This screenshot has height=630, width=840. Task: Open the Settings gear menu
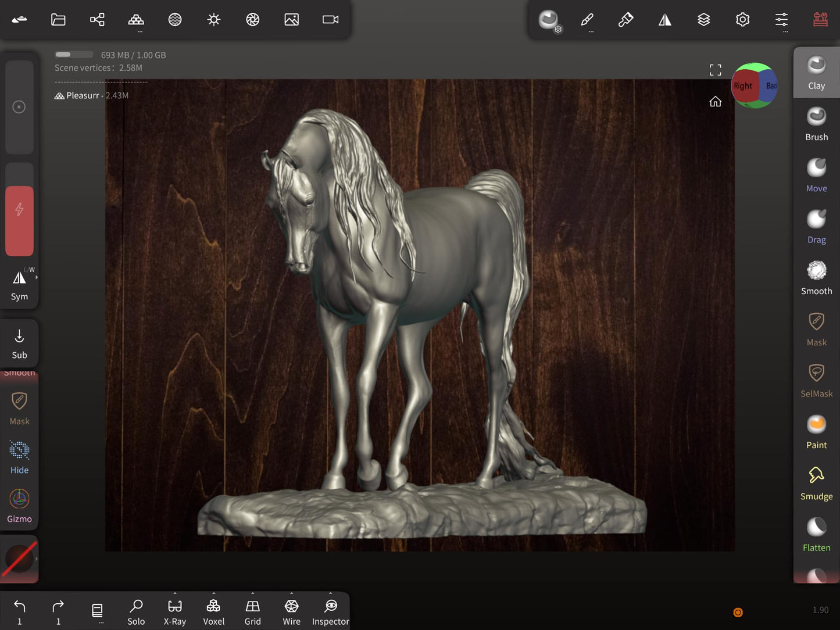pos(743,20)
